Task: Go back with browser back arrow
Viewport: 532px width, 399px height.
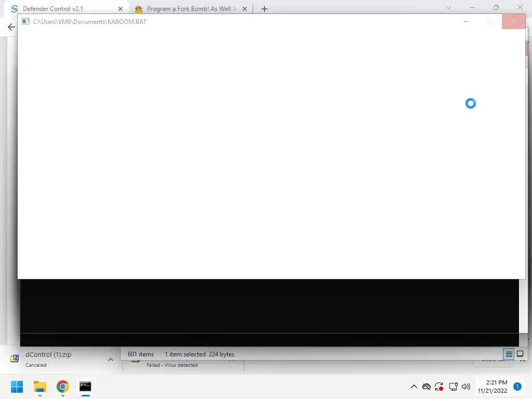Action: point(11,27)
